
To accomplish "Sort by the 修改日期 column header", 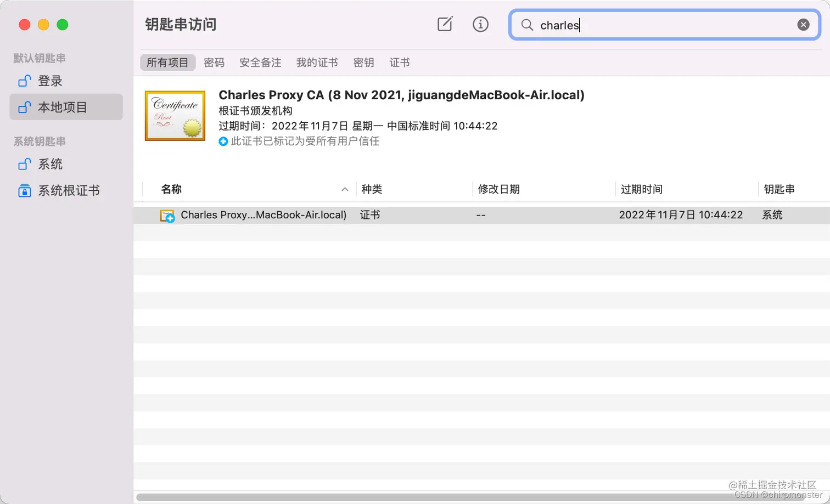I will pos(544,189).
